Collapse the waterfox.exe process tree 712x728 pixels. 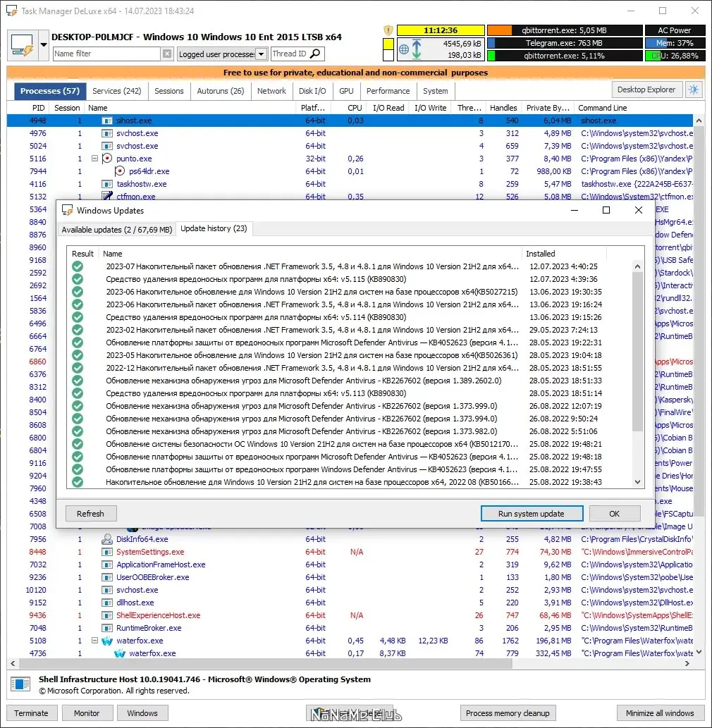pos(94,640)
